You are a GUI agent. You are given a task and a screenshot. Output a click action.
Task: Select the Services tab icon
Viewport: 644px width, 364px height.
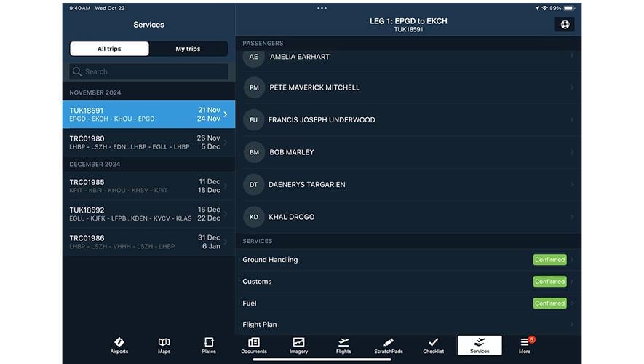point(480,345)
